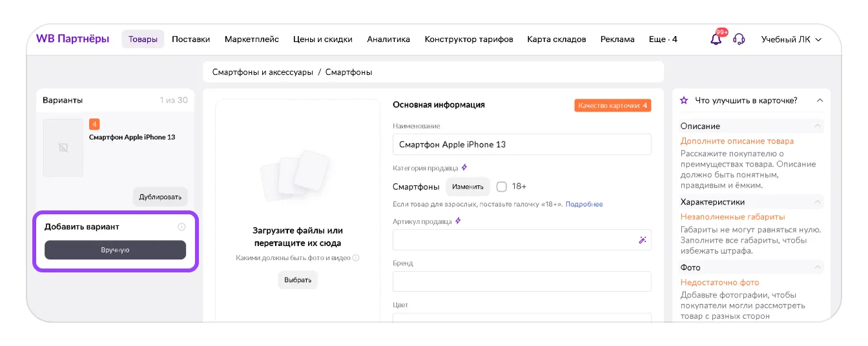Open the Учебный ЛК account dropdown

tap(791, 39)
